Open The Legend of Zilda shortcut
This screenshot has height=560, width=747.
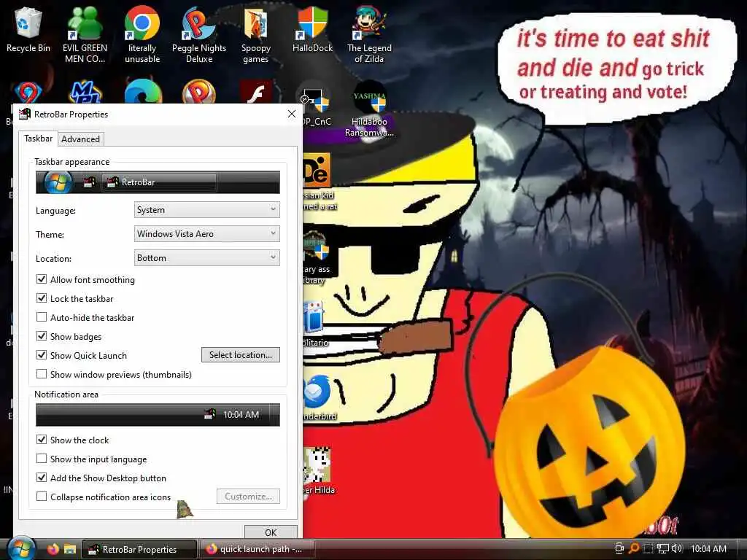[x=369, y=36]
